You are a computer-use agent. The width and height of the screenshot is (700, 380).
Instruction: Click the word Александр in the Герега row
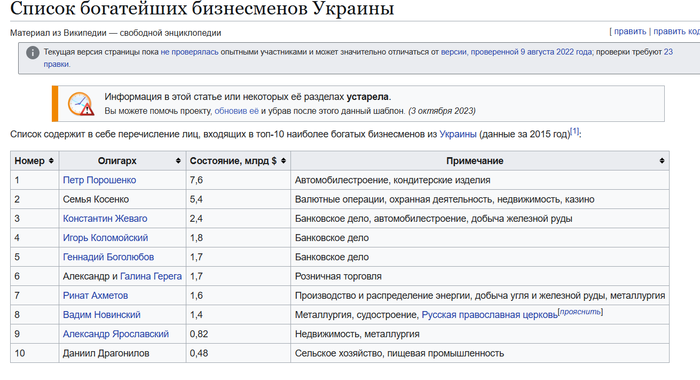coord(86,276)
